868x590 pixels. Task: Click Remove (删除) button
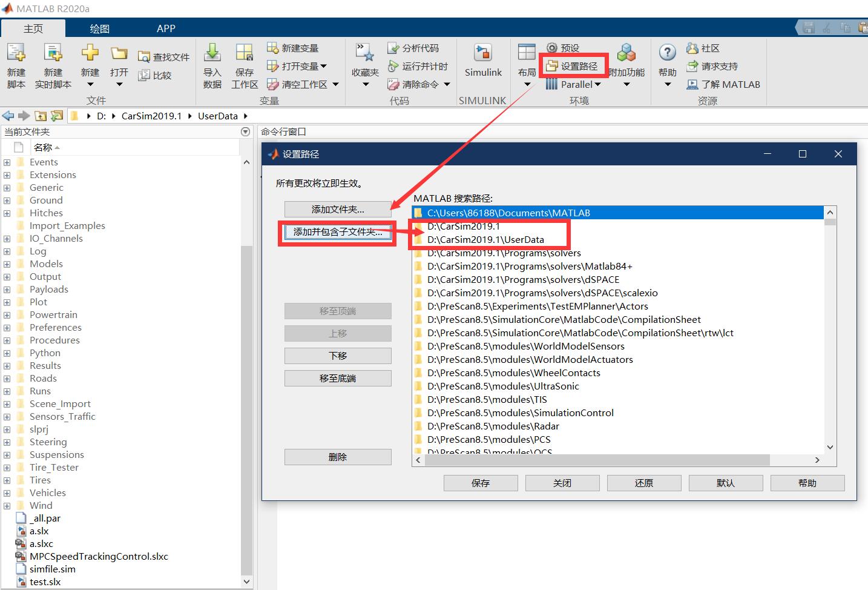[338, 457]
